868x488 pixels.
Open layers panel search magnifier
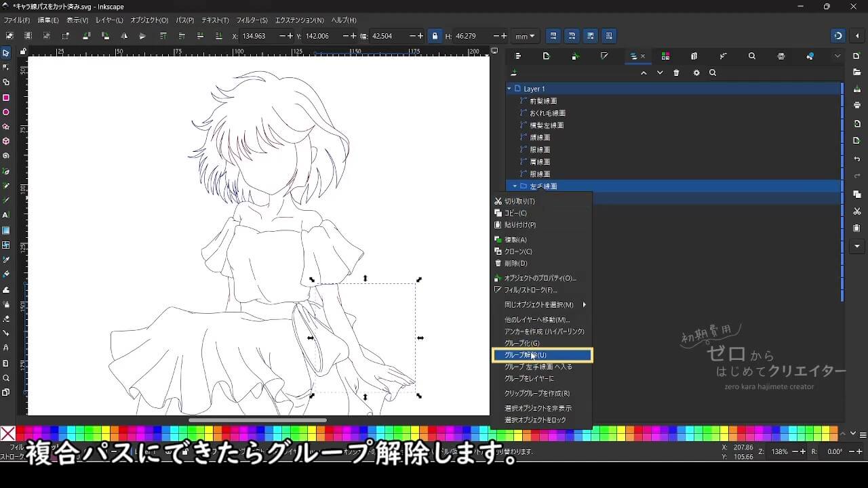[x=713, y=73]
